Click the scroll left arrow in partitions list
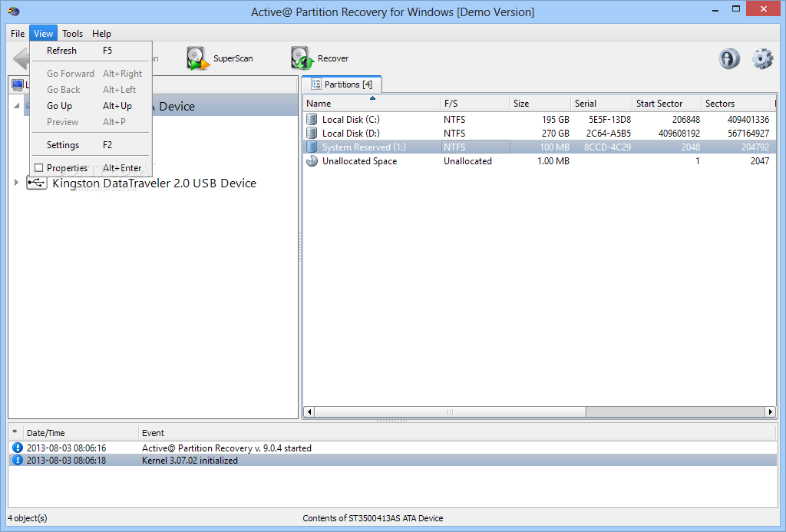 pyautogui.click(x=309, y=411)
